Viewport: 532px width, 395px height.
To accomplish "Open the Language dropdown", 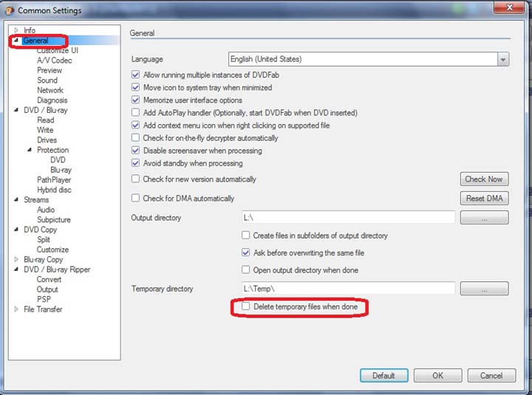I will [503, 59].
